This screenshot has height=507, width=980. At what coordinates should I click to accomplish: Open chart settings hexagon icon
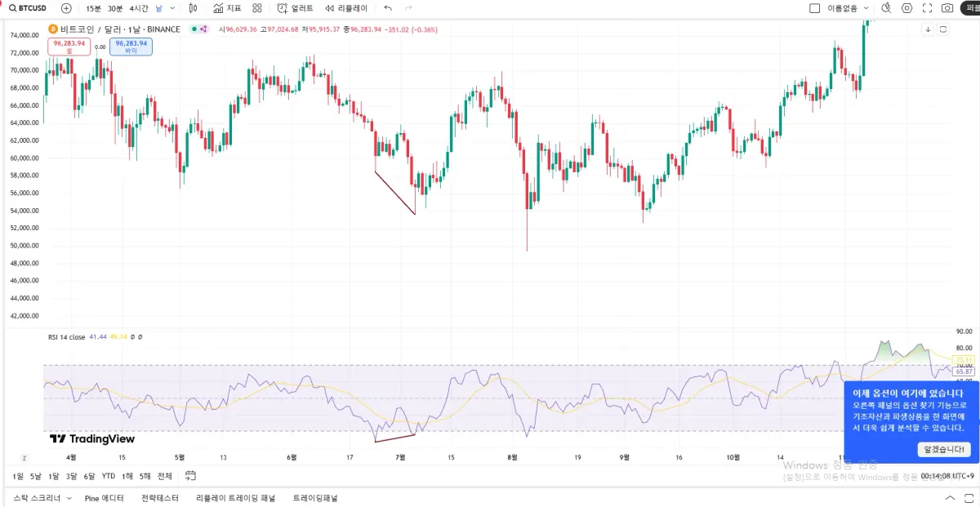tap(906, 8)
